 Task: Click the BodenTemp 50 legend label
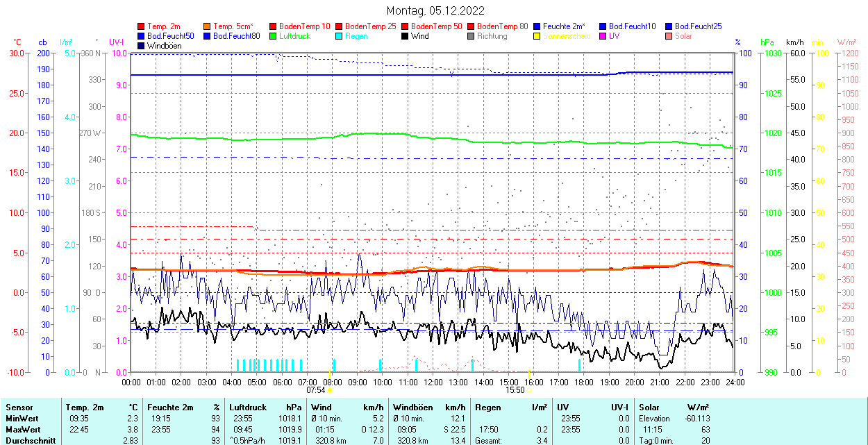pos(436,26)
